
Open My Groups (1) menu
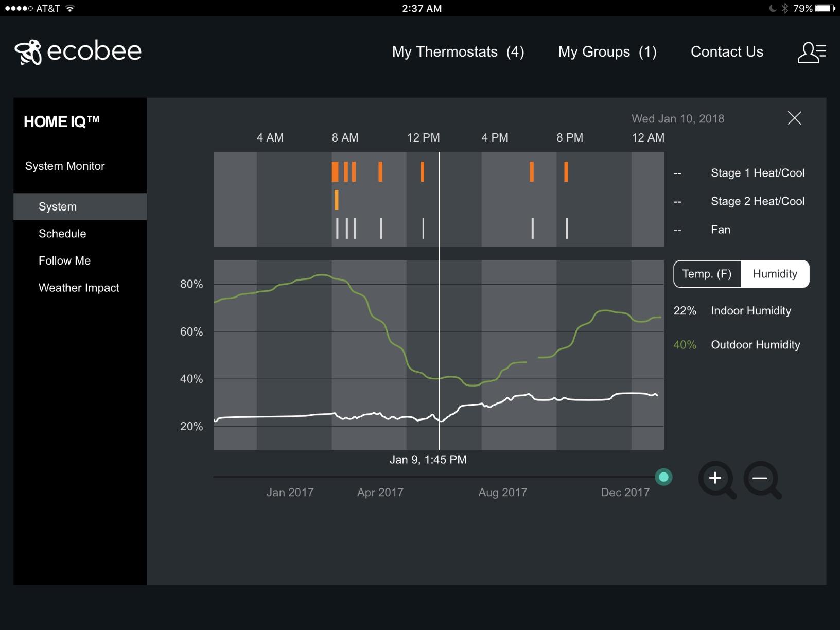(607, 52)
